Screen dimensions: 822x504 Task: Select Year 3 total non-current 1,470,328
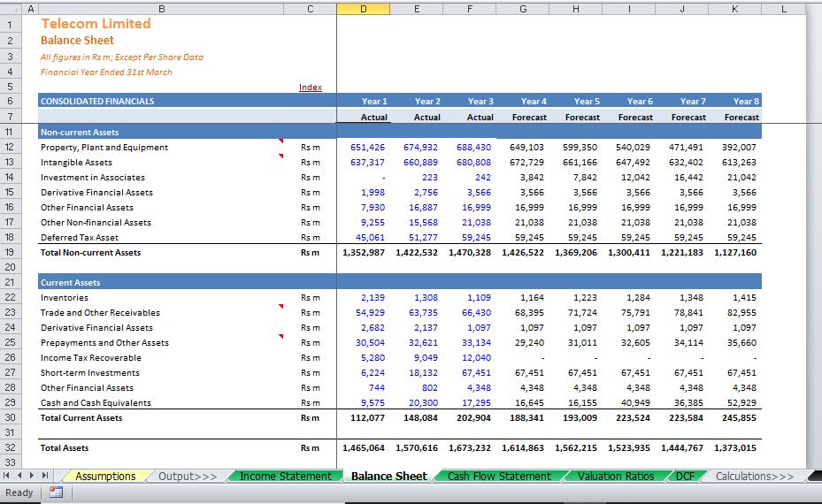point(470,253)
